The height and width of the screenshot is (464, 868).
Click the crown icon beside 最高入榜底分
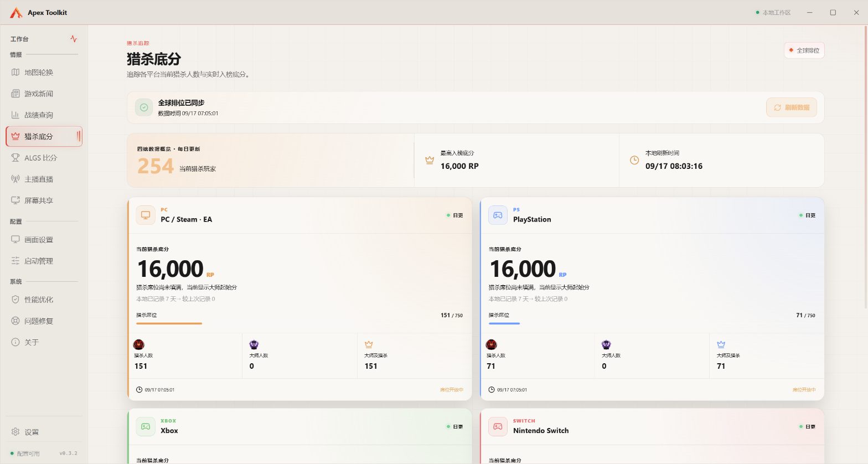[430, 160]
